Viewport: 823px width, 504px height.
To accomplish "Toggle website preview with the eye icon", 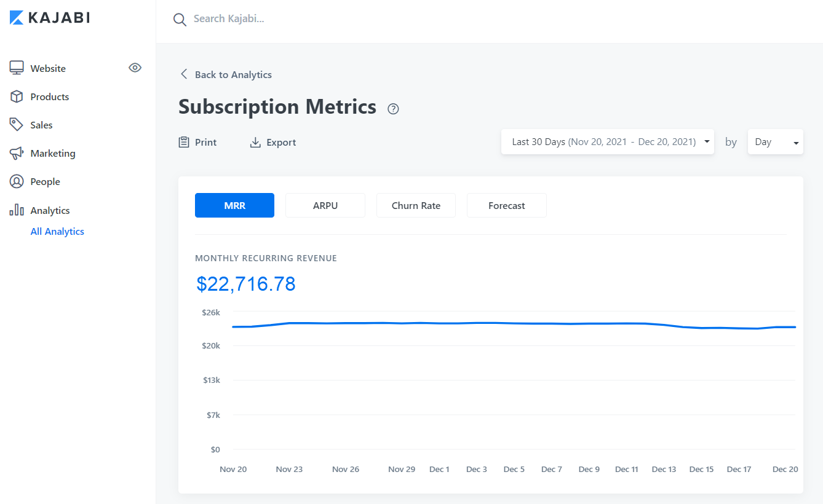I will (135, 68).
